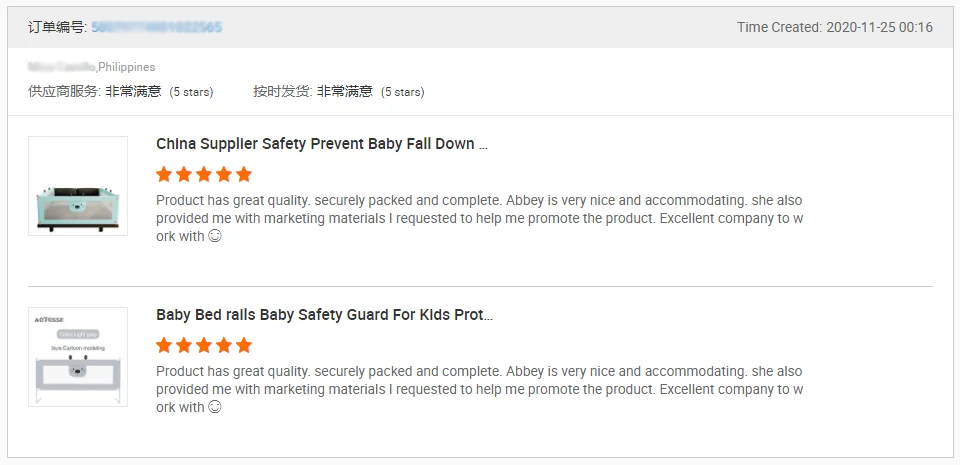
Task: Click the Baby Bed rails review text
Action: (479, 389)
